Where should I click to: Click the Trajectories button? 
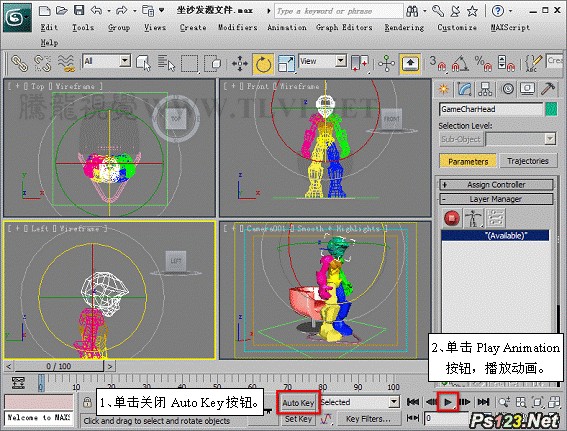click(x=528, y=161)
